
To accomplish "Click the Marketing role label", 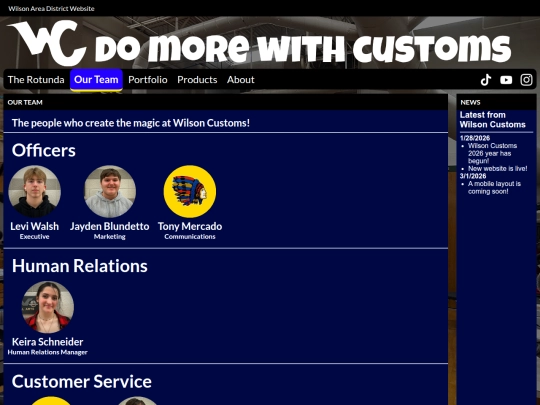I will point(110,237).
